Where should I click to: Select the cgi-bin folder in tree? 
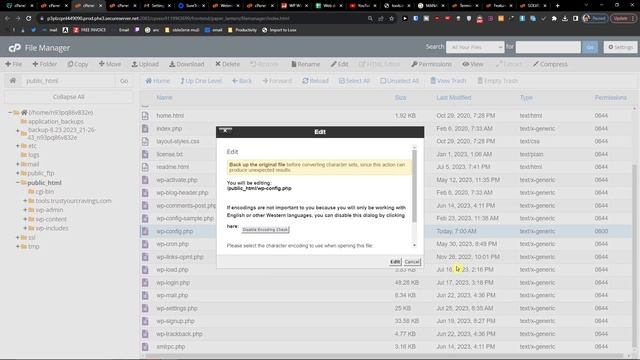(44, 191)
